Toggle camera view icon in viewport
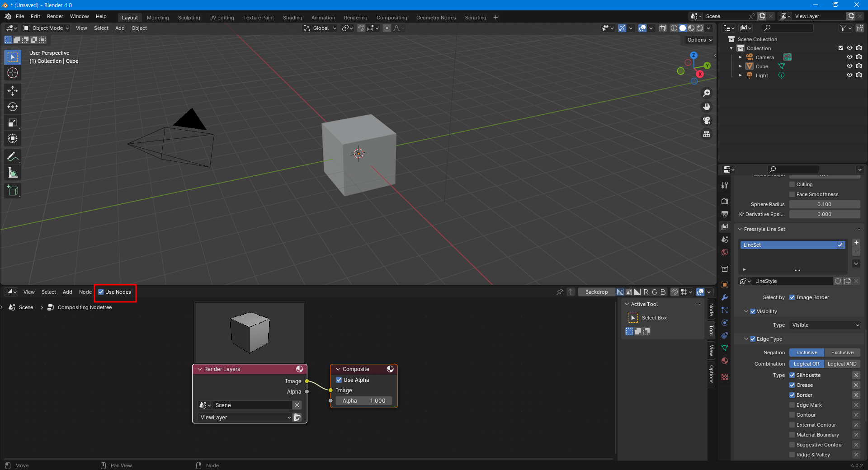The width and height of the screenshot is (868, 470). 707,120
